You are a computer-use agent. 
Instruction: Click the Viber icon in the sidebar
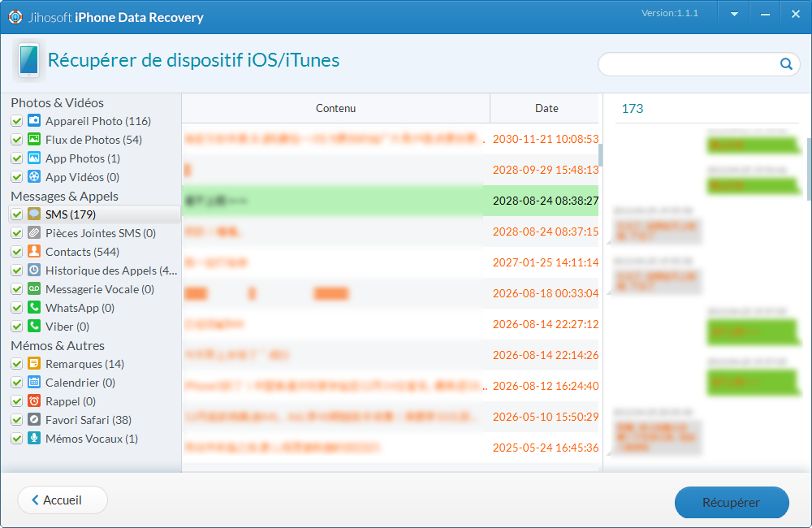point(33,327)
